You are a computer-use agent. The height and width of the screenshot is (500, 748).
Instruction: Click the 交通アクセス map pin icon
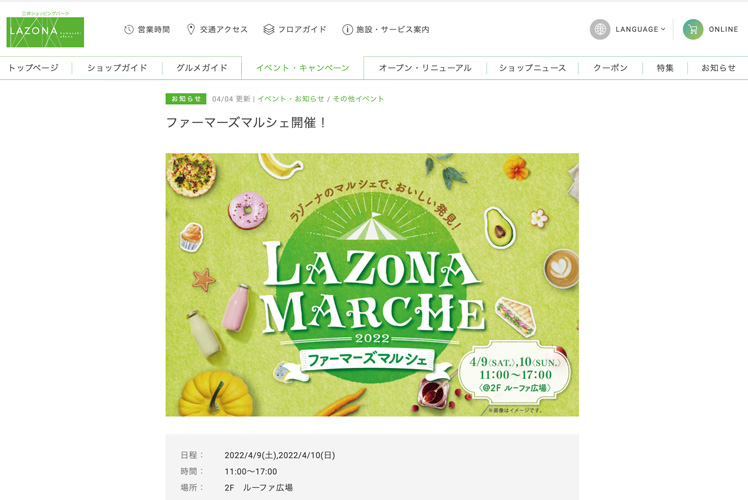click(191, 30)
